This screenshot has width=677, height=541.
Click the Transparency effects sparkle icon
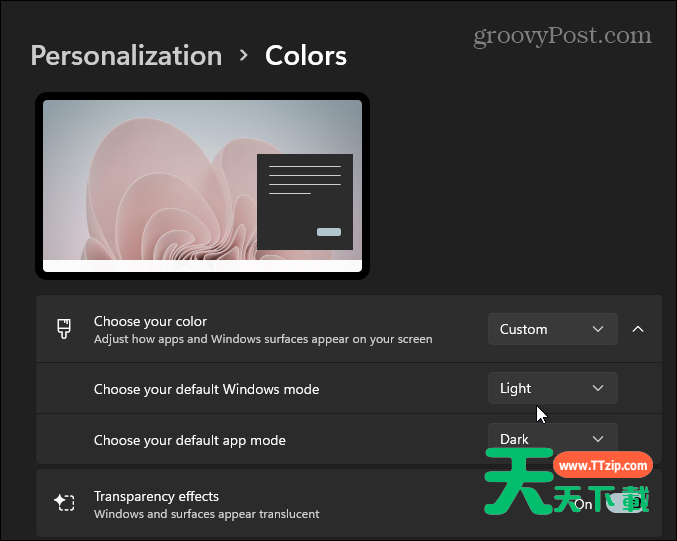[x=64, y=503]
